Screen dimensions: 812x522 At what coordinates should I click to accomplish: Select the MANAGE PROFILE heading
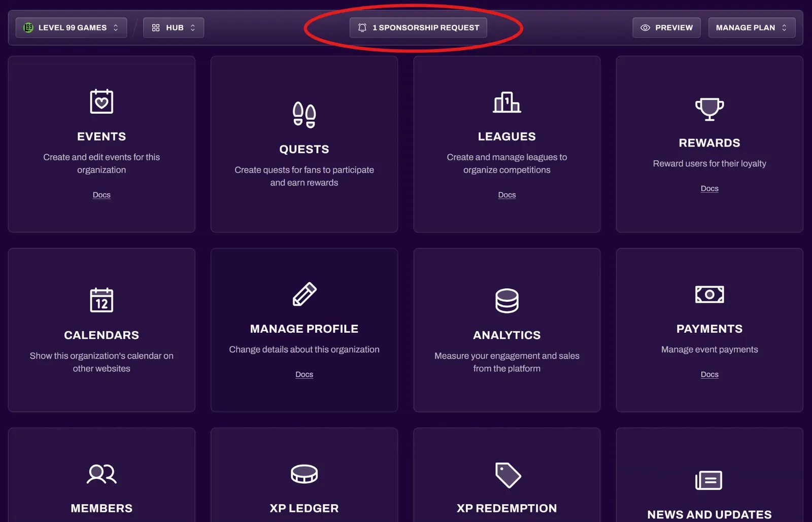click(x=304, y=329)
